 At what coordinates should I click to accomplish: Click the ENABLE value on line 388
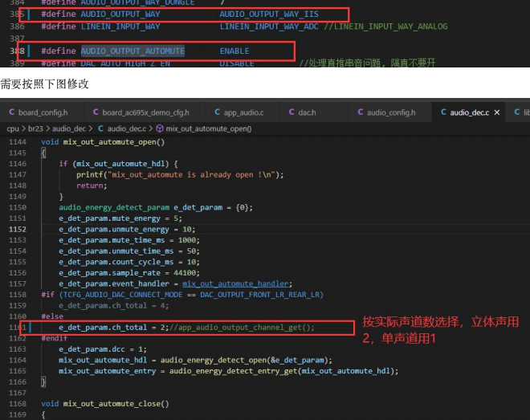coord(234,51)
